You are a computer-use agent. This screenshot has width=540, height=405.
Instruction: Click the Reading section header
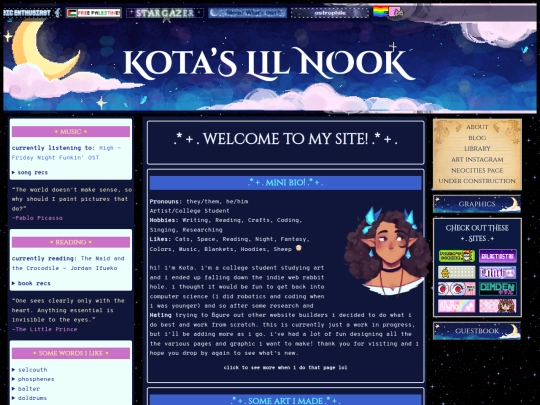tap(71, 242)
